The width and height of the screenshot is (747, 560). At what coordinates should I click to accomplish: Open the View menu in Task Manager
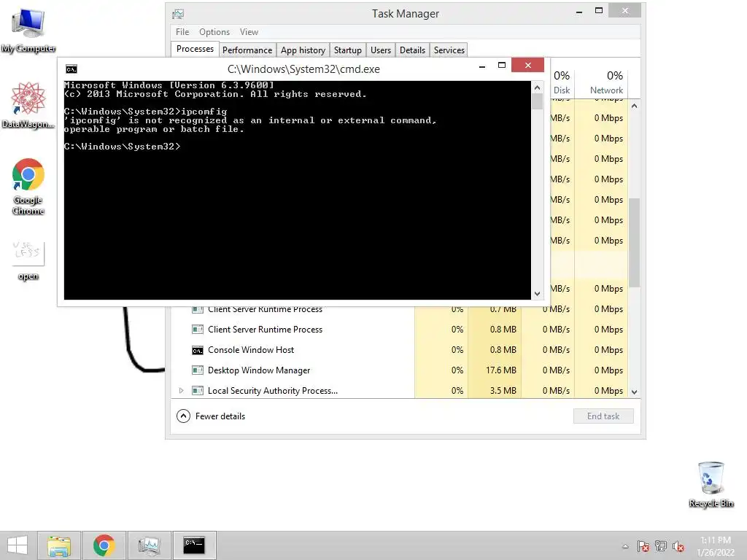(249, 32)
